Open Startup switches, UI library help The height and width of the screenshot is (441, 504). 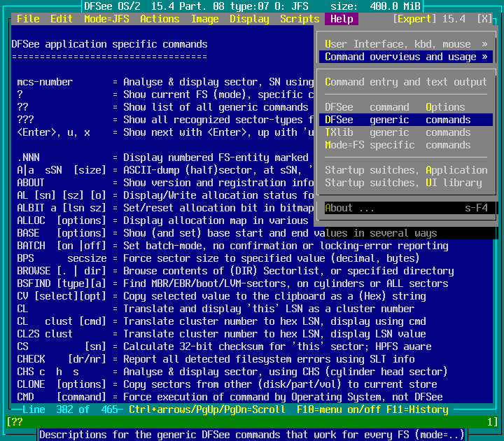tap(406, 183)
